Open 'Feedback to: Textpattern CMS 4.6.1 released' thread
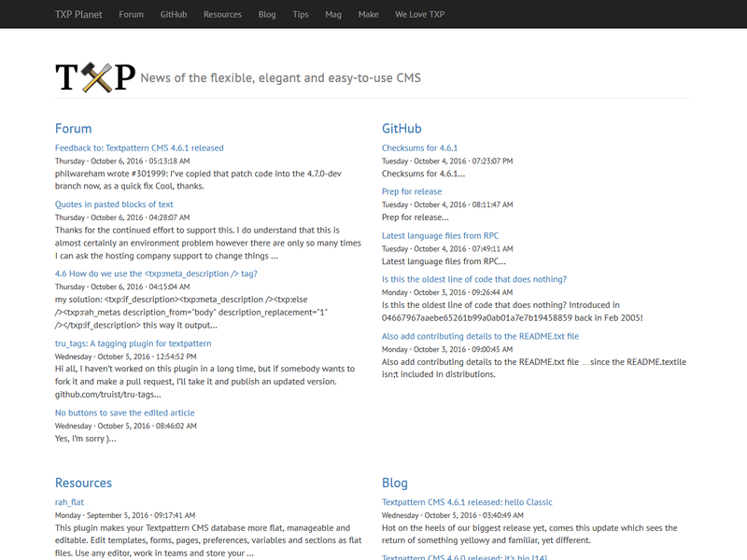This screenshot has width=747, height=560. point(139,148)
